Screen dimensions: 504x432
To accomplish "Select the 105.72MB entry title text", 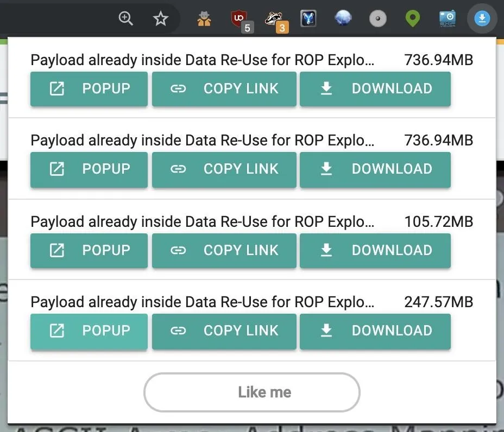I will (203, 222).
